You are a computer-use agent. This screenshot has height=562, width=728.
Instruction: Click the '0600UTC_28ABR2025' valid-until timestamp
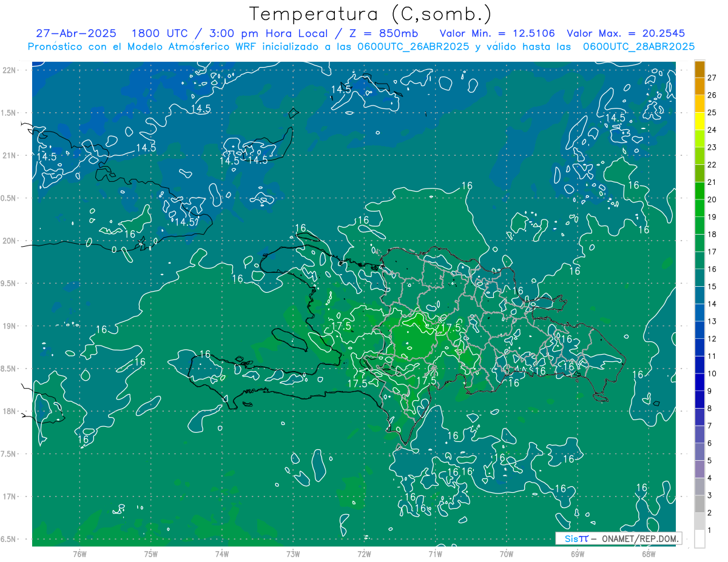click(639, 47)
